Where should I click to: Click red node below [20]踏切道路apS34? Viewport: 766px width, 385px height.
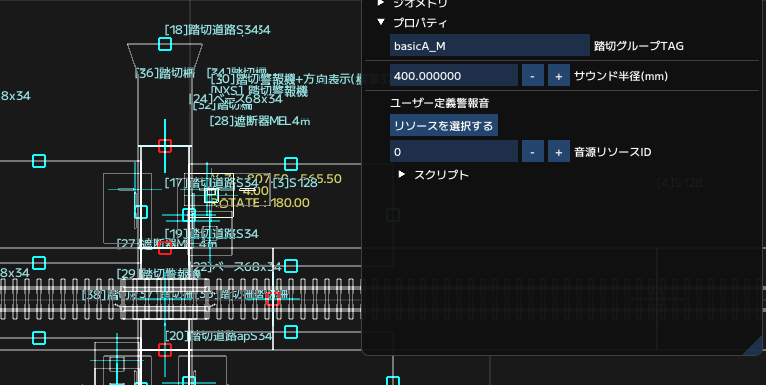coord(165,350)
